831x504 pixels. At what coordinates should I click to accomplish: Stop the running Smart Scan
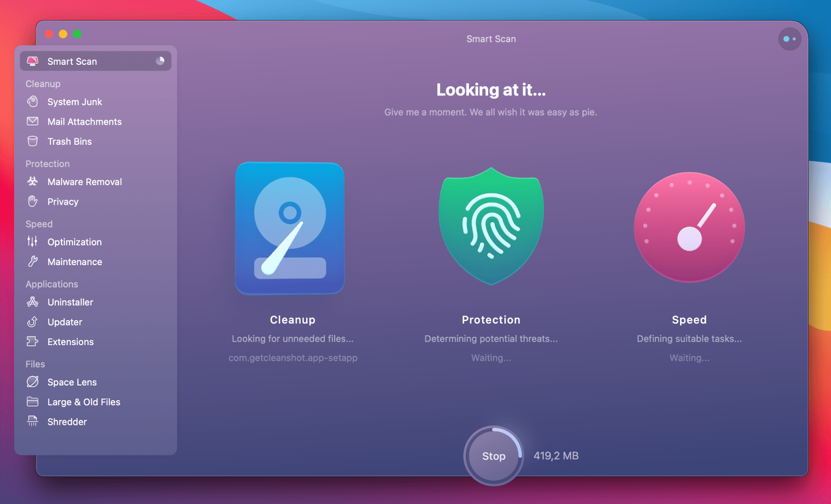pyautogui.click(x=493, y=456)
